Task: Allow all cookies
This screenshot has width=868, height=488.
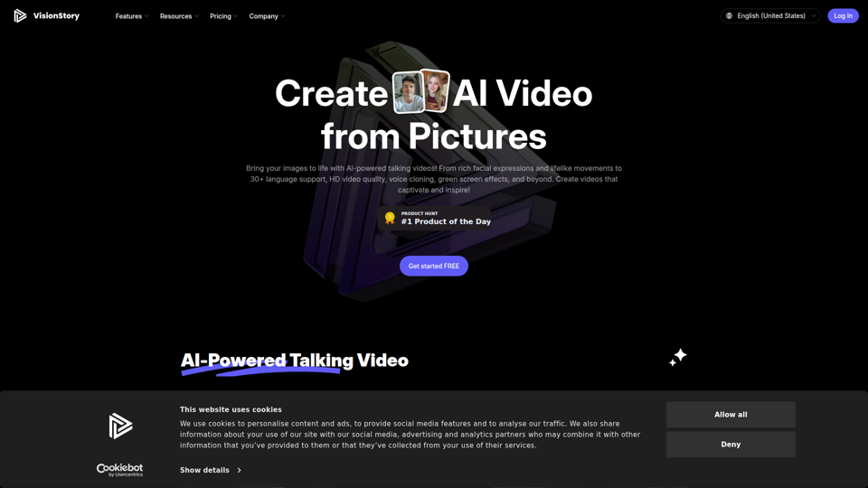Action: tap(731, 415)
